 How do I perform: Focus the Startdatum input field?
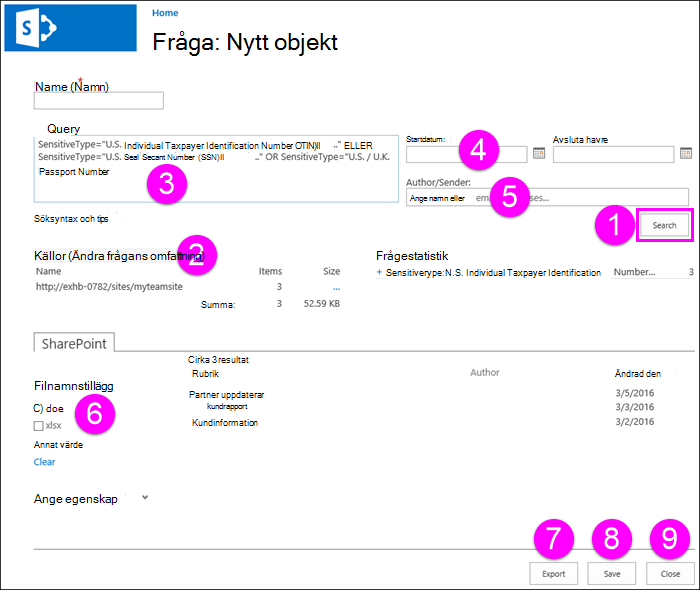[467, 154]
